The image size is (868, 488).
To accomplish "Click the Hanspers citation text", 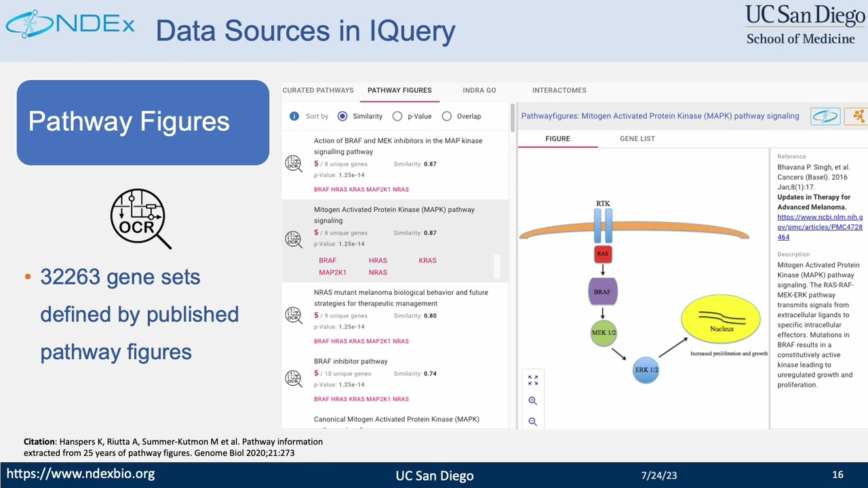I will [173, 447].
